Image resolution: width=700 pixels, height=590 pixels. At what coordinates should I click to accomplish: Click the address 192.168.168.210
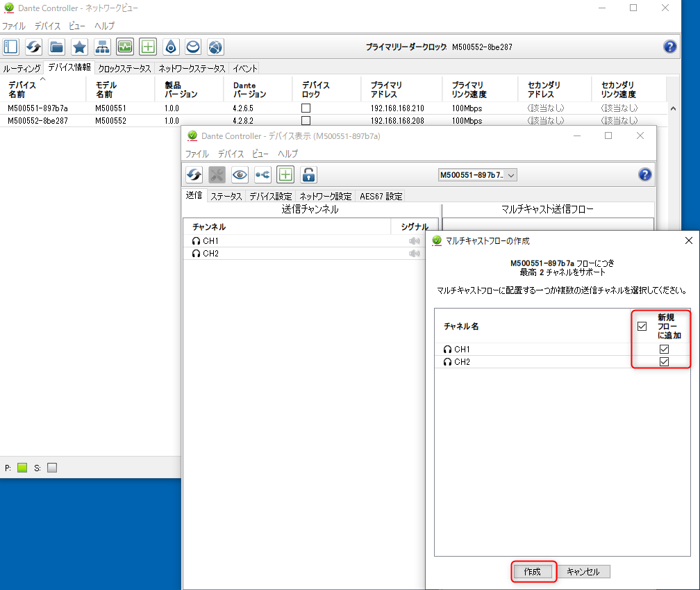coord(397,108)
